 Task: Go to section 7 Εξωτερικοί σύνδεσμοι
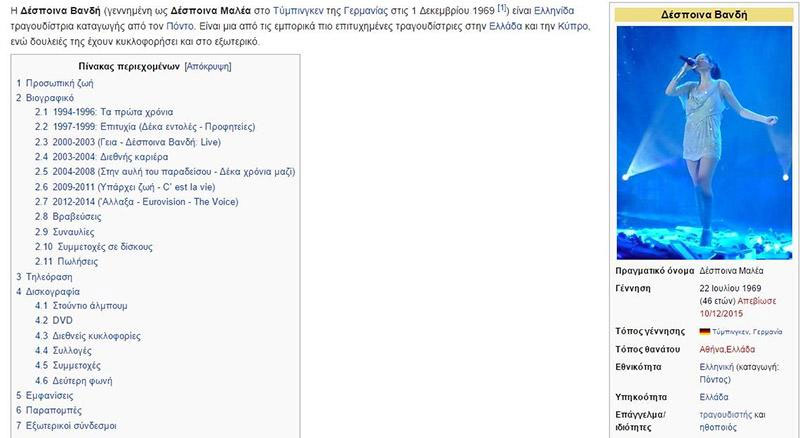[x=70, y=425]
